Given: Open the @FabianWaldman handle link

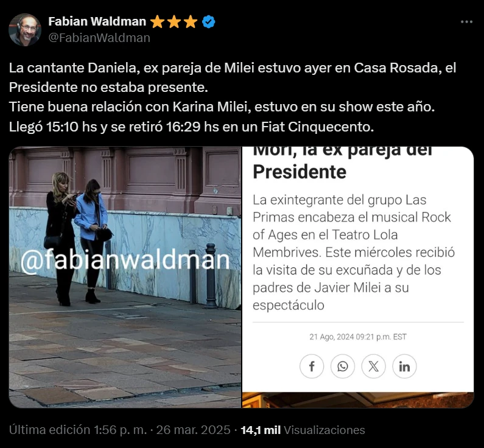Looking at the screenshot, I should [99, 38].
